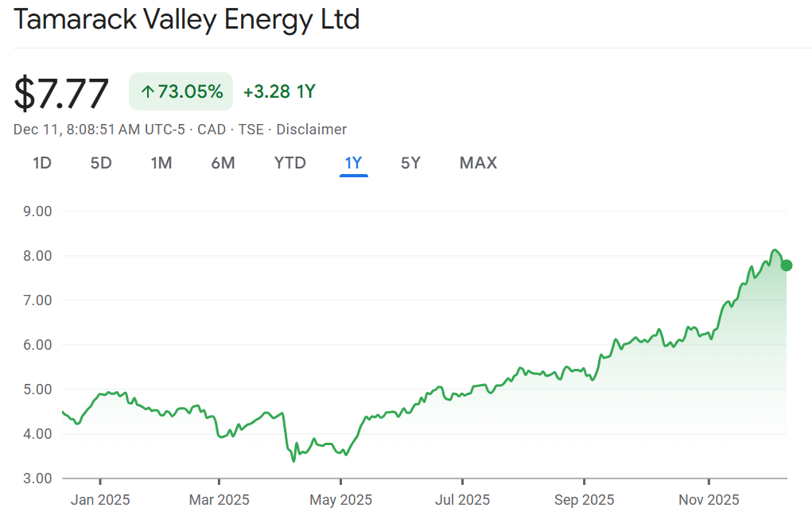Click the May 2025 axis label
812x527 pixels.
tap(340, 500)
